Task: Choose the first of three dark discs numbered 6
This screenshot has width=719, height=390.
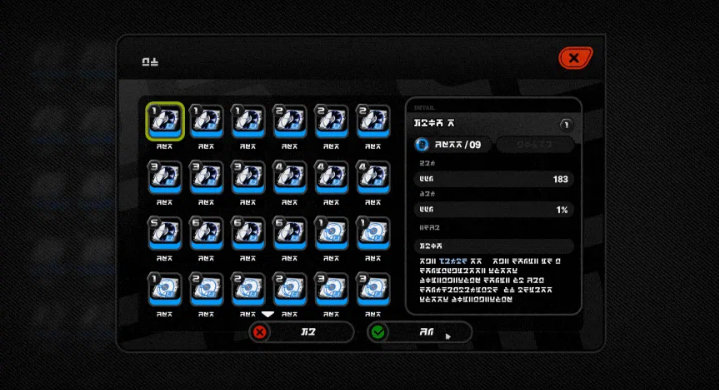Action: coord(206,233)
